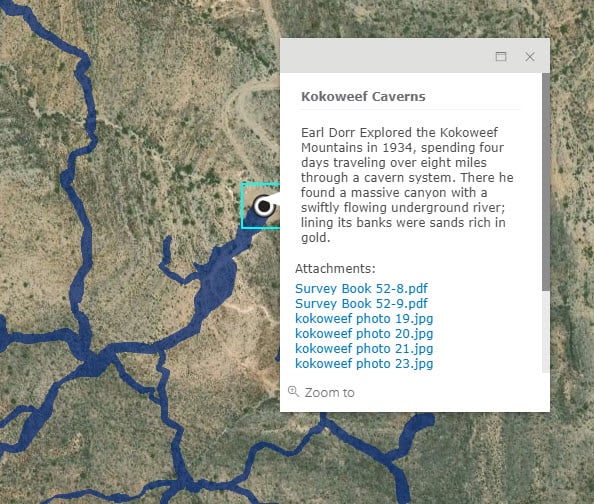
Task: Click the popup vertical scrollbar thumb
Action: (x=546, y=182)
